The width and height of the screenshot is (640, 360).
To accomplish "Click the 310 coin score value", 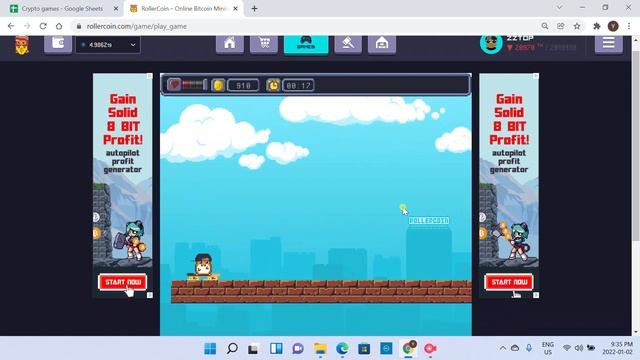I will coord(243,85).
